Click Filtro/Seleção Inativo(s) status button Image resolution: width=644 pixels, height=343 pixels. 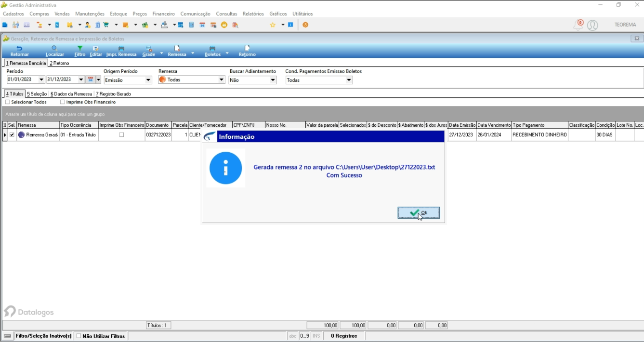pyautogui.click(x=43, y=336)
